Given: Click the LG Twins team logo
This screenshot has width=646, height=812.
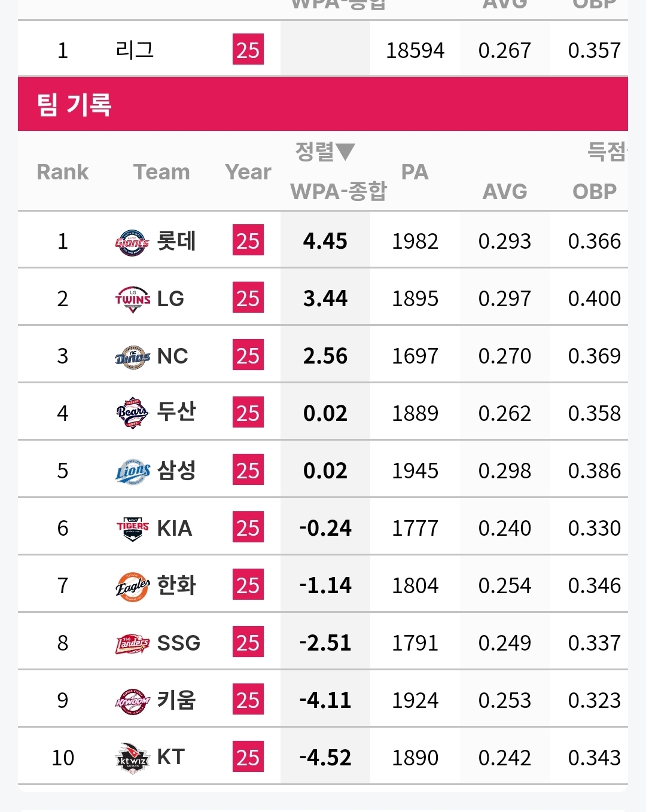Looking at the screenshot, I should point(132,299).
